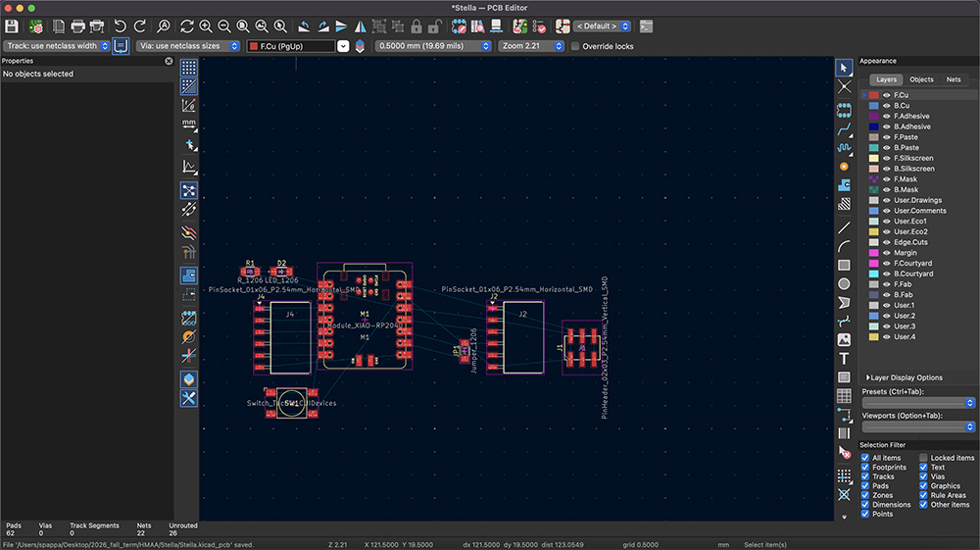Toggle the display grid dots button
Viewport: 980px width, 550px height.
point(189,68)
